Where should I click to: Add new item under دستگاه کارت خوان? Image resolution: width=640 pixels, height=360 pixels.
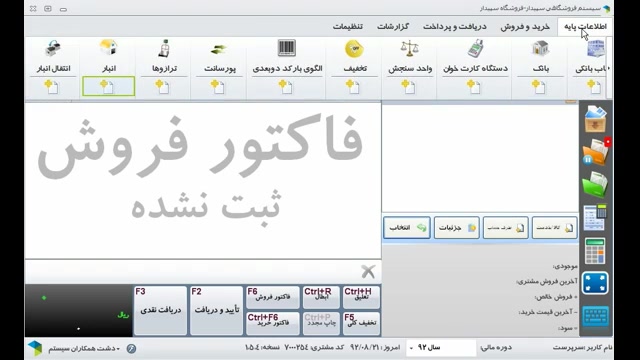pyautogui.click(x=473, y=87)
